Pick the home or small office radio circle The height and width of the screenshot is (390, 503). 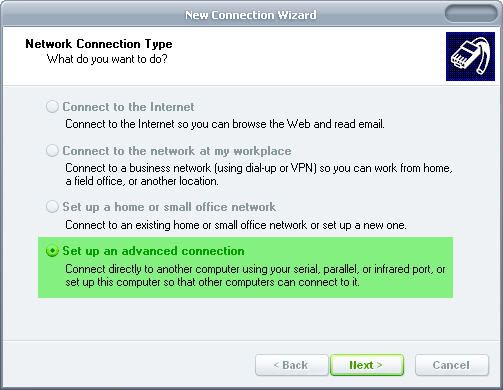pyautogui.click(x=52, y=207)
